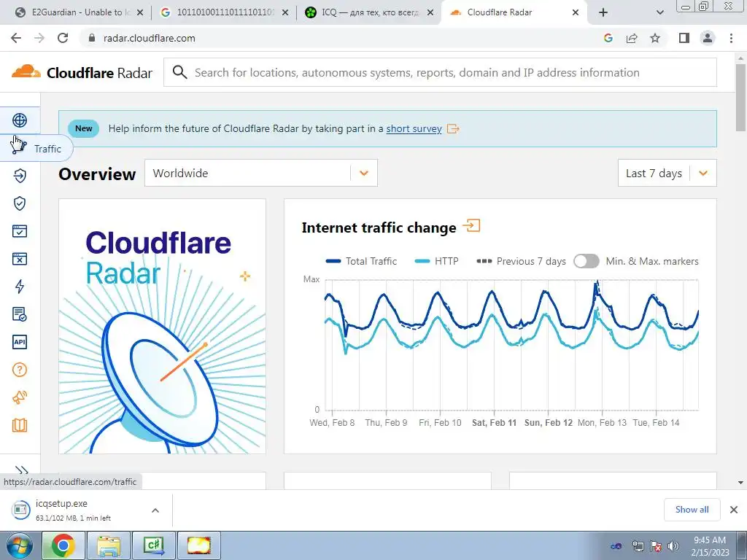
Task: Click the lock icon in the address bar
Action: [92, 38]
